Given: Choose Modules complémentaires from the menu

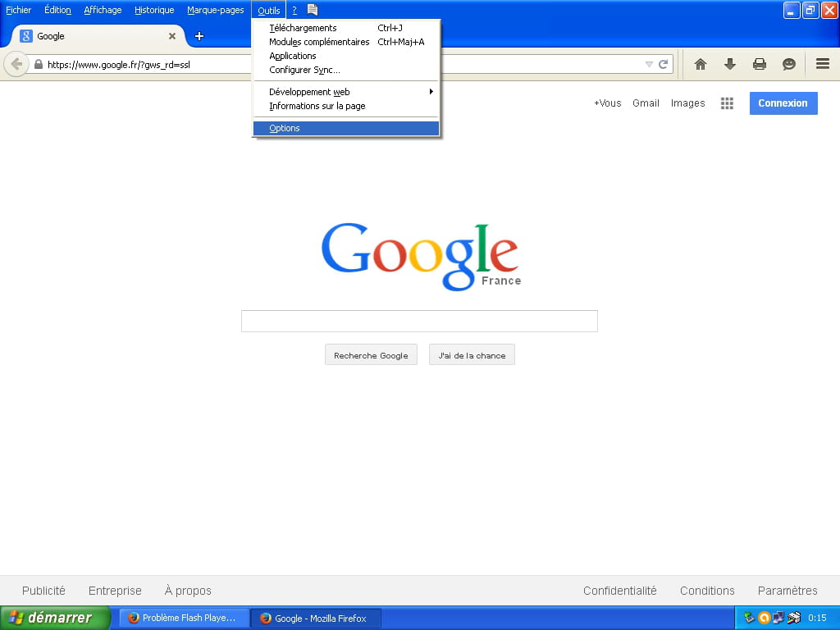Looking at the screenshot, I should click(x=319, y=42).
